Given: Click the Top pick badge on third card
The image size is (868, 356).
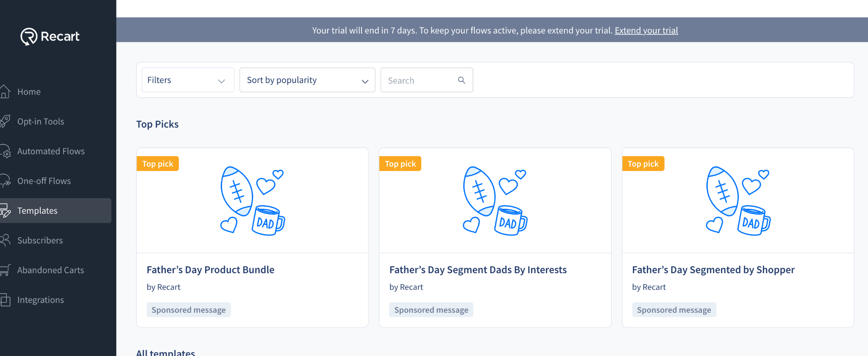Looking at the screenshot, I should (x=643, y=164).
